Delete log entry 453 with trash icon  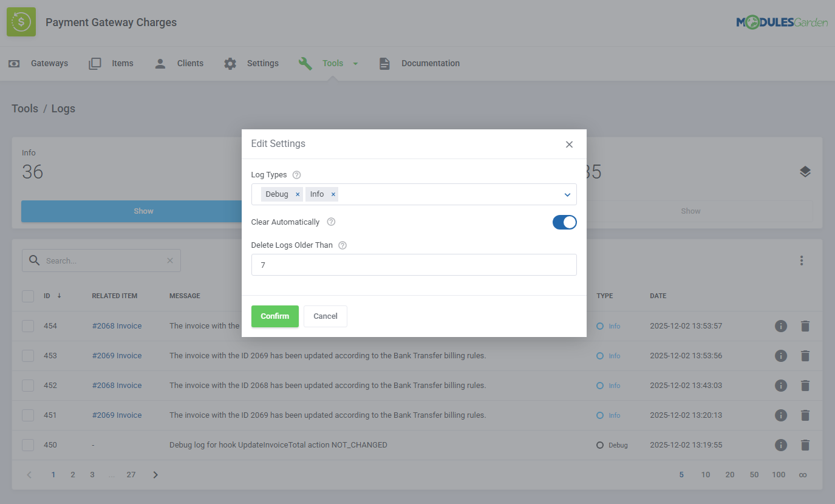tap(805, 355)
